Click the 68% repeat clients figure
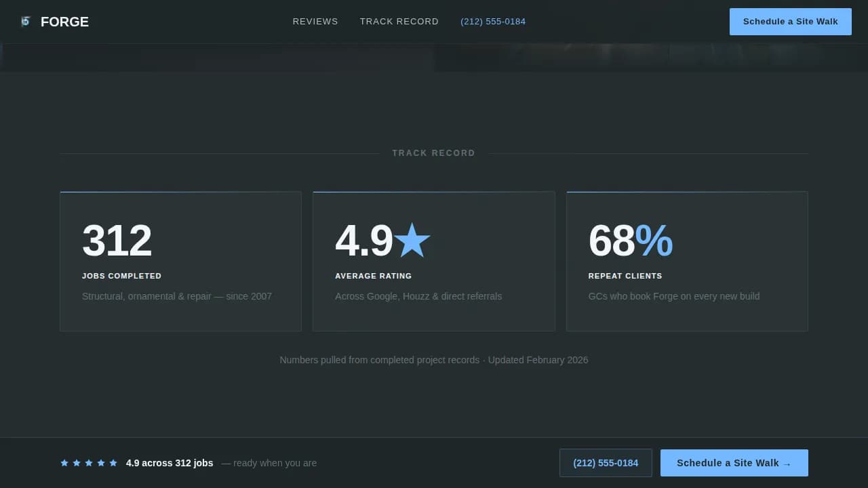The image size is (868, 488). coord(631,241)
